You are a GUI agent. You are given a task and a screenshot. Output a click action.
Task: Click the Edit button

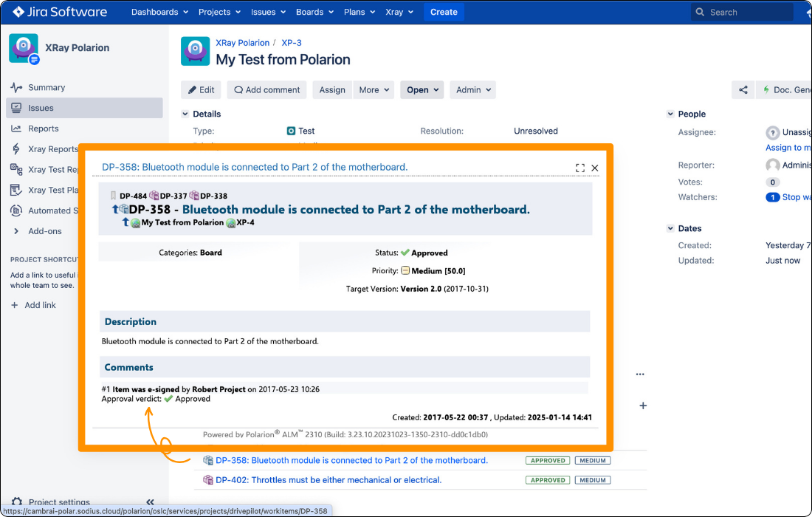click(x=201, y=89)
